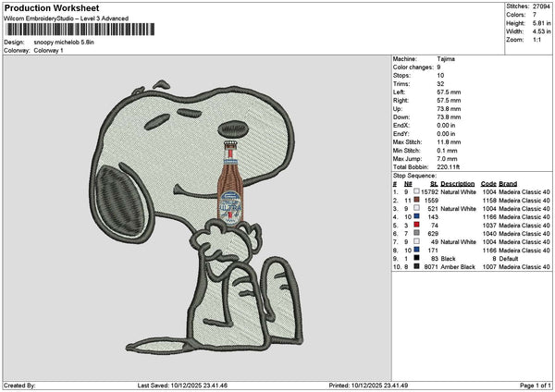The image size is (555, 392).
Task: Click the 'Brand' column header
Action: pyautogui.click(x=508, y=184)
